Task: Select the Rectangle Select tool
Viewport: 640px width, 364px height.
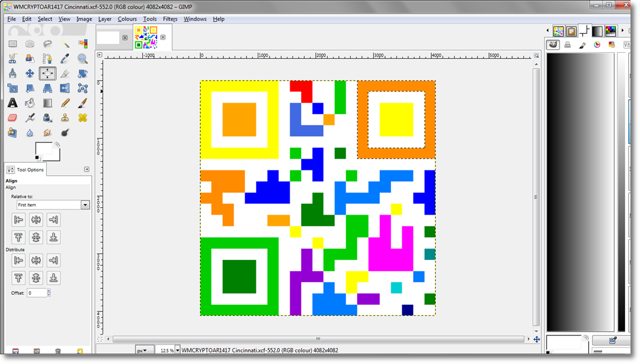Action: point(12,44)
